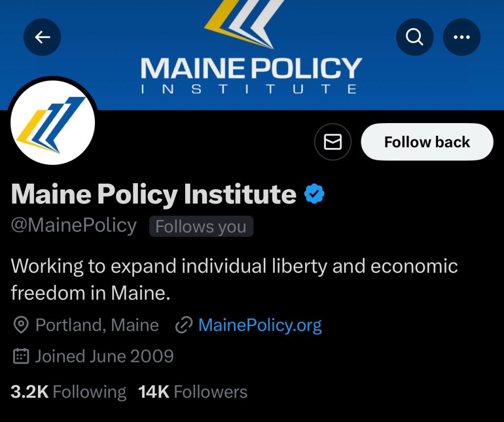Image resolution: width=504 pixels, height=422 pixels.
Task: Tap the calendar icon by join date
Action: click(x=21, y=356)
